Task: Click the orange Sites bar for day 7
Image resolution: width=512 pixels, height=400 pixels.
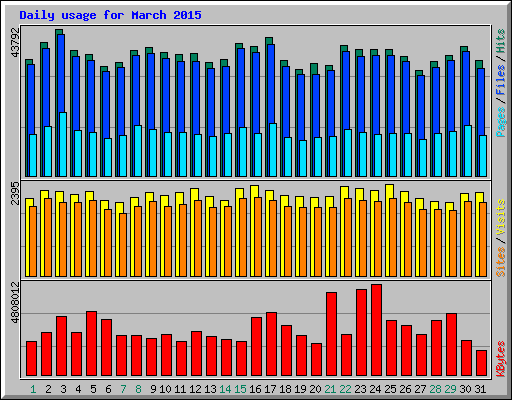Action: [x=123, y=245]
